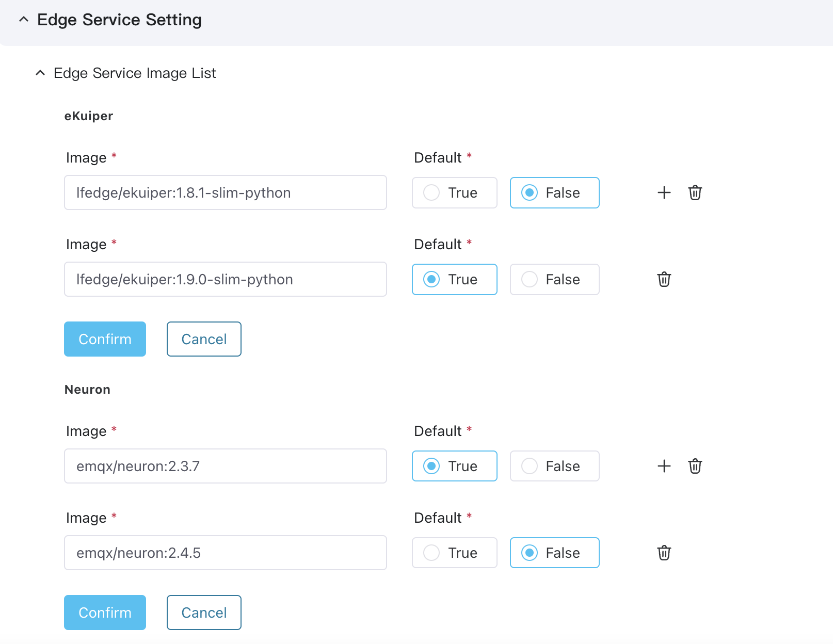This screenshot has height=644, width=833.
Task: Click the ekuiper 1.9.0-slim-python image field
Action: coord(225,279)
